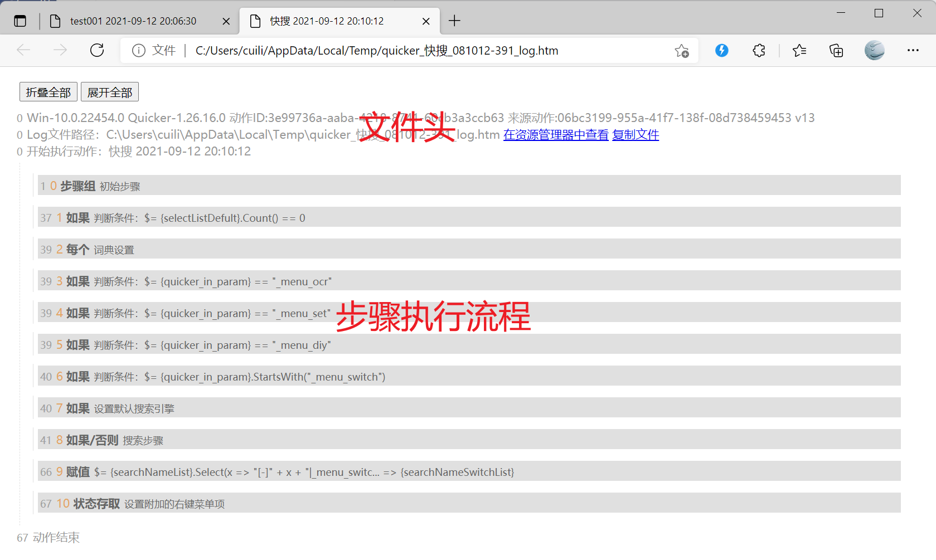Open the 在资源管理器中查看 link

pyautogui.click(x=556, y=135)
